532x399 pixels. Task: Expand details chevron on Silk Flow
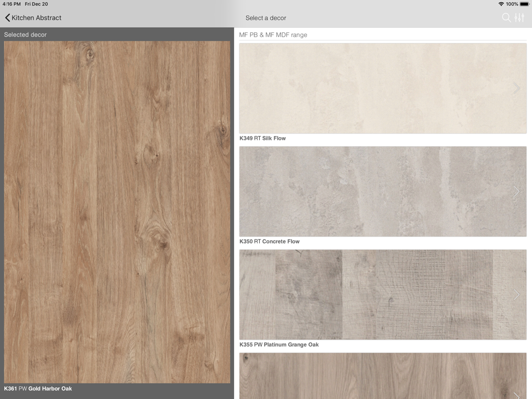coord(517,88)
